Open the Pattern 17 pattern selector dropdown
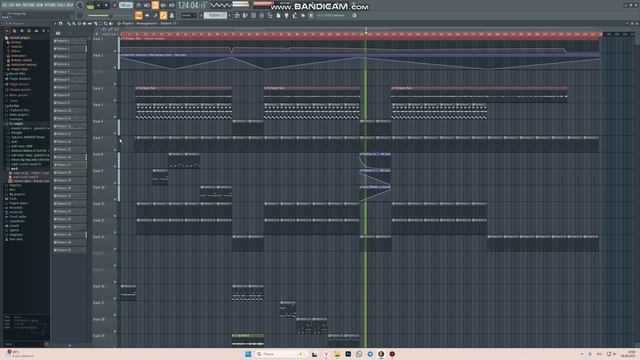The width and height of the screenshot is (640, 360). tap(215, 15)
